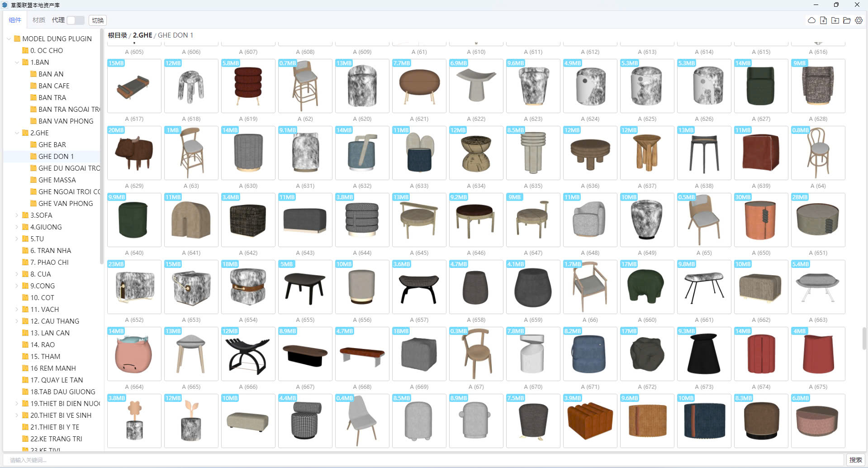Toggle the 代理 proxy switch
The width and height of the screenshot is (868, 468).
[x=75, y=20]
